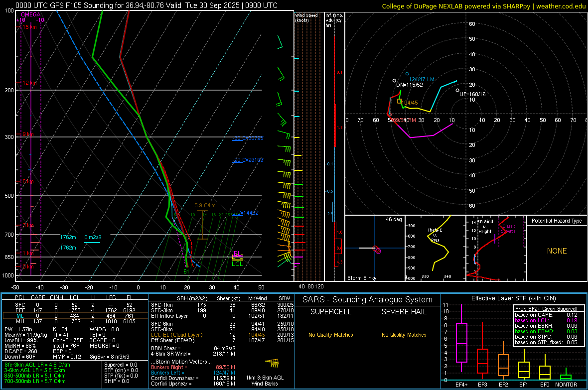The width and height of the screenshot is (588, 390).
Task: Select the SFC parcel row in the table
Action: coord(74,305)
